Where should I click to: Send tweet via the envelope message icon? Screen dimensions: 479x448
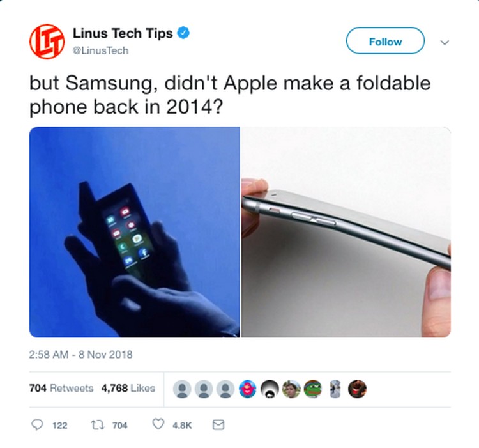click(x=218, y=425)
